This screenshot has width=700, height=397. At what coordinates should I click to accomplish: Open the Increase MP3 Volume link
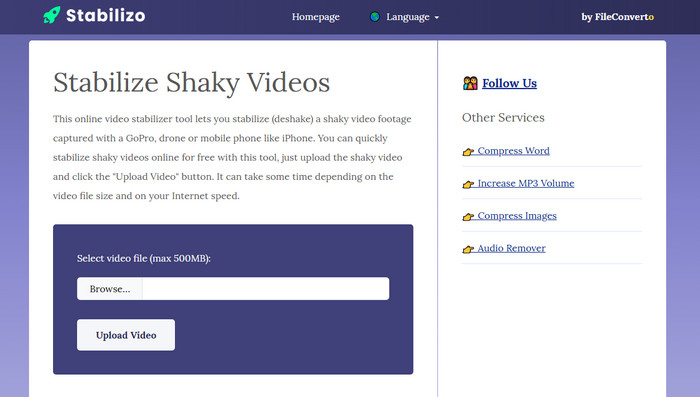(x=526, y=184)
